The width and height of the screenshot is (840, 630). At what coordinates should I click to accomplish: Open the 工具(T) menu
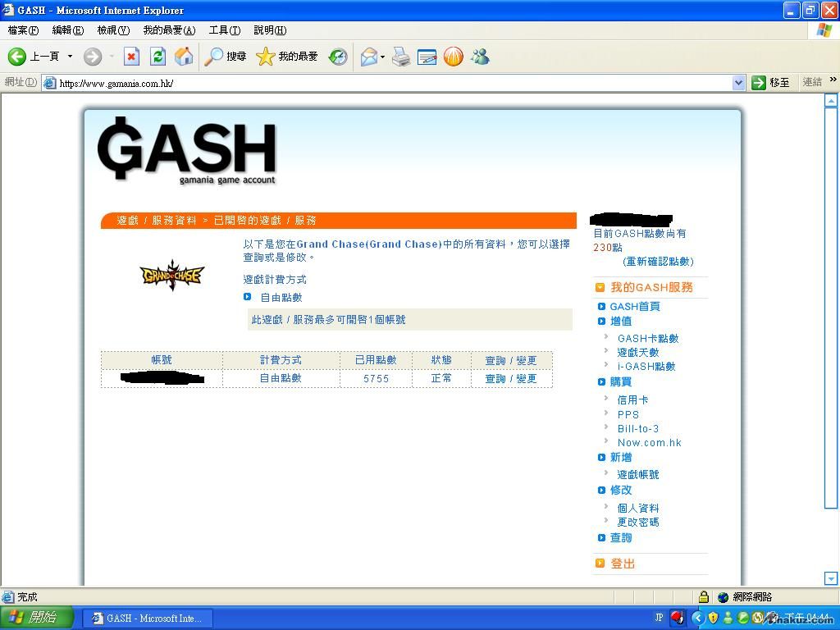point(224,30)
